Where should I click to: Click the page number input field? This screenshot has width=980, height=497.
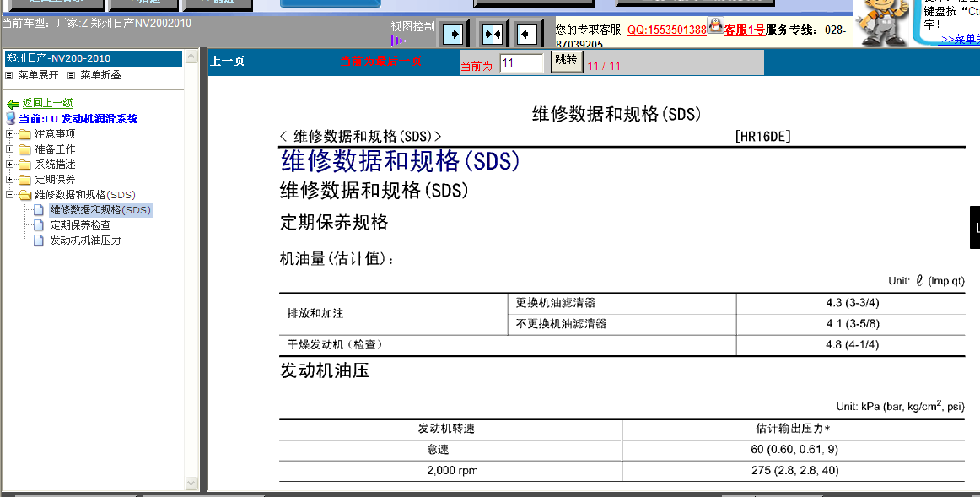coord(522,63)
